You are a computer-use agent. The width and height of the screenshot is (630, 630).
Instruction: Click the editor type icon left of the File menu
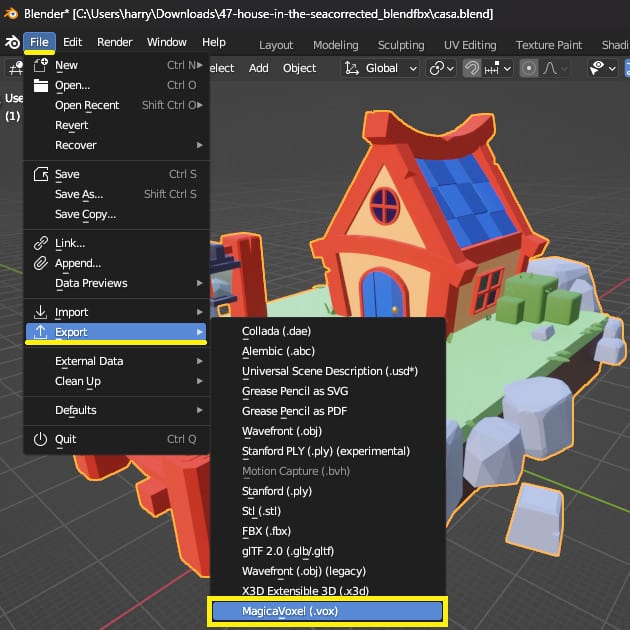click(14, 68)
